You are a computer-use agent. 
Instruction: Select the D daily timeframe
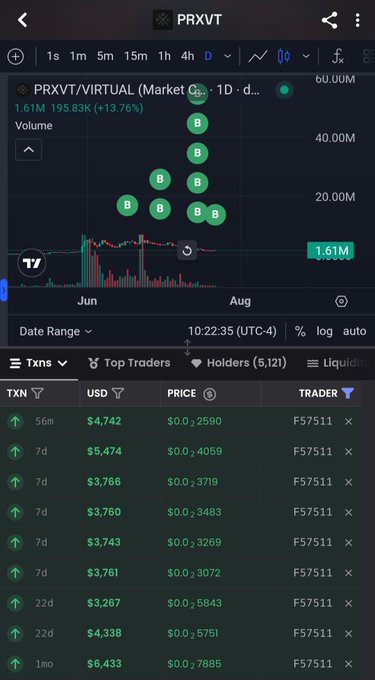[209, 56]
